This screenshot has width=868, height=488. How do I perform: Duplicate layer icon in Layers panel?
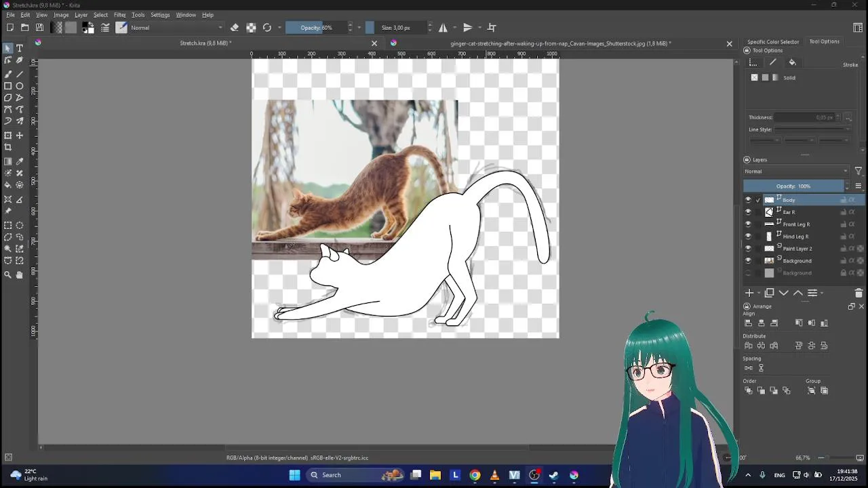(x=769, y=293)
